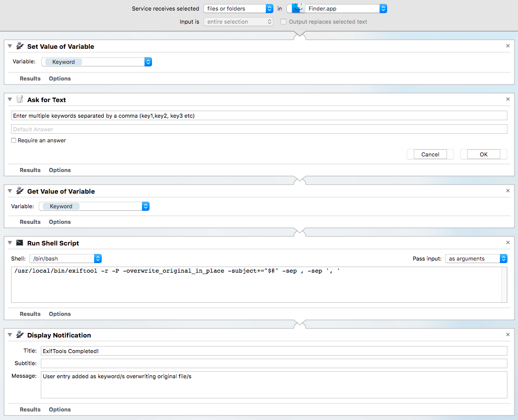
Task: Collapse the Set Value of Variable action
Action: point(10,46)
